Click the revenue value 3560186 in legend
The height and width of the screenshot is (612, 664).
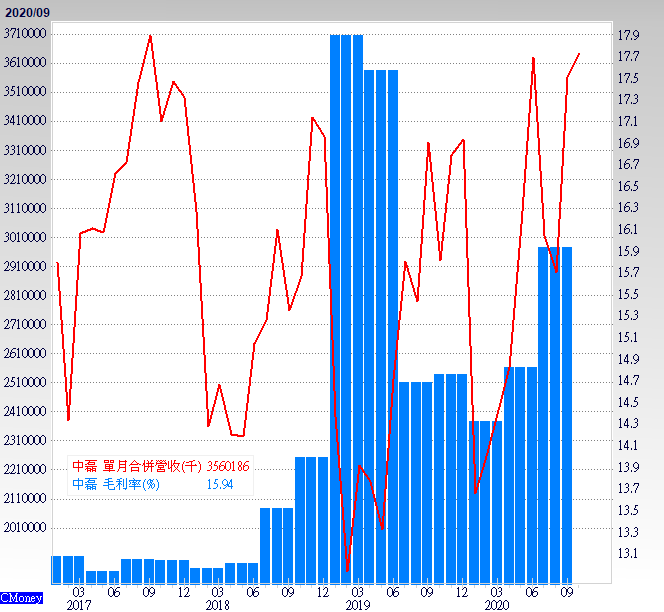(x=228, y=466)
